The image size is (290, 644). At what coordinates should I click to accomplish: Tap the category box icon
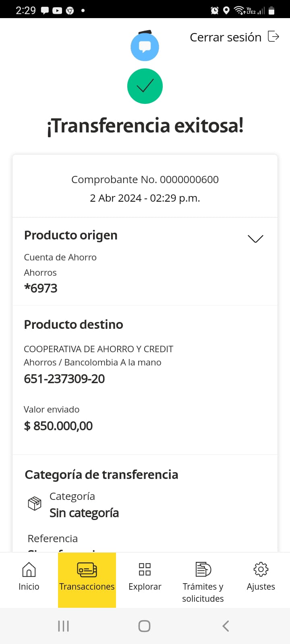tap(35, 504)
